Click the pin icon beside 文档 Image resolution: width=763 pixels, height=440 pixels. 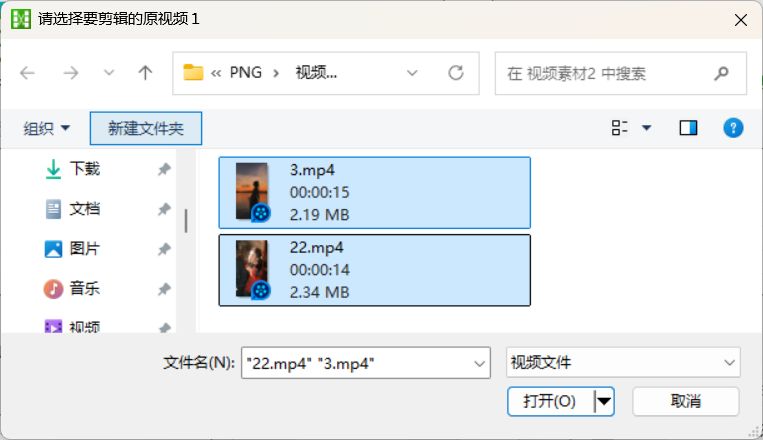164,209
